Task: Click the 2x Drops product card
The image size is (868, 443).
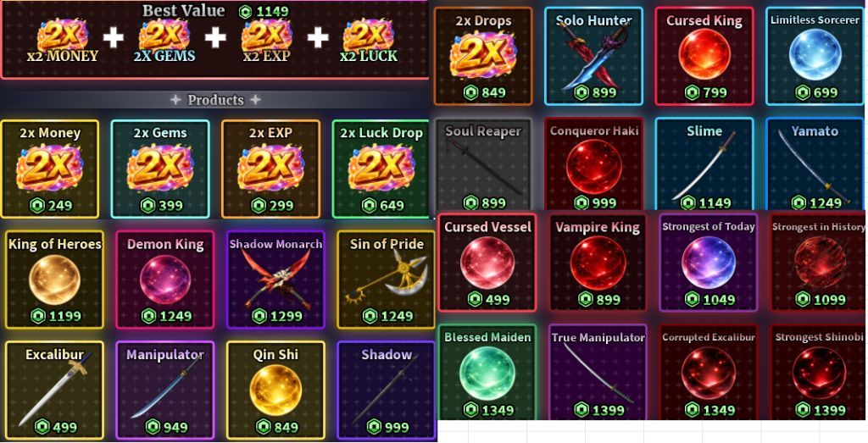Action: pos(482,56)
